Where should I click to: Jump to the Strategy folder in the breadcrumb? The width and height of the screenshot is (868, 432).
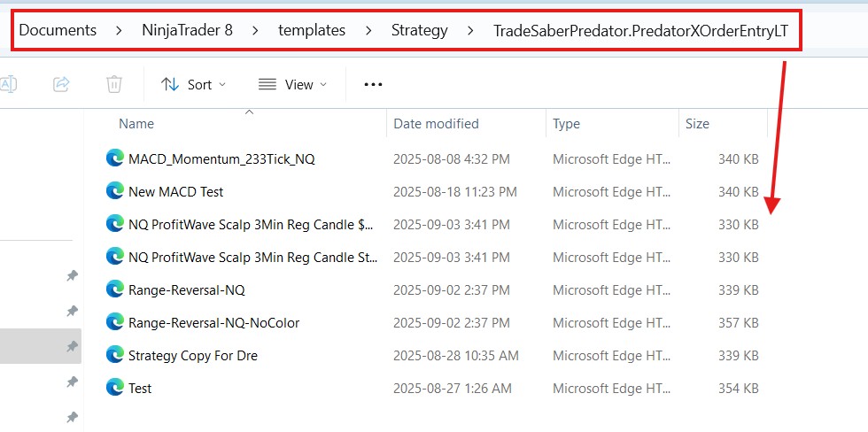point(419,30)
